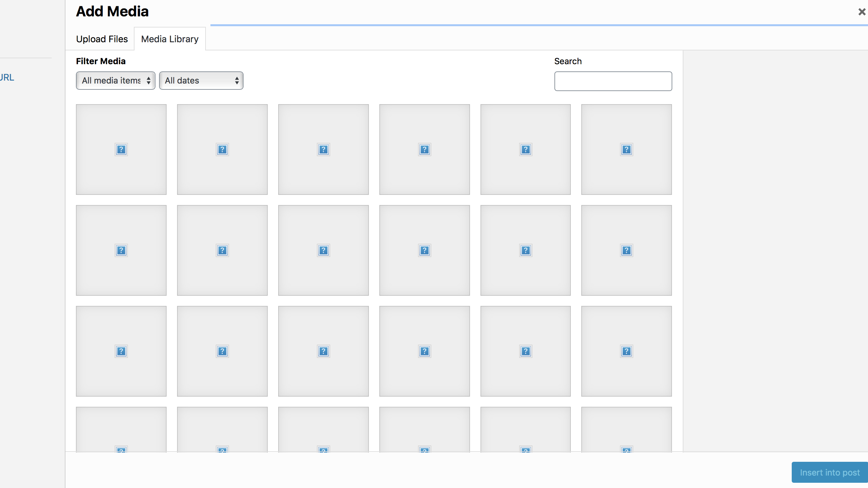Select the fourth thumbnail in the fourth row
Image resolution: width=868 pixels, height=488 pixels.
[425, 429]
